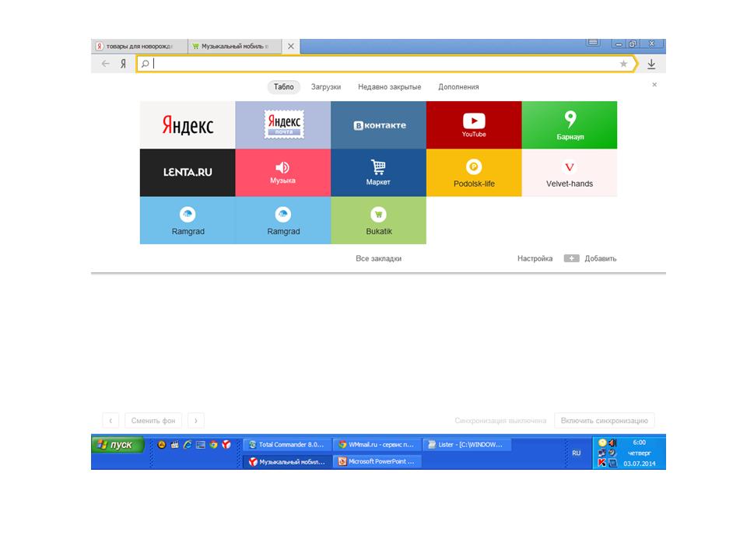Launch Chrome from the Quick Launch bar
The image size is (747, 560).
coord(213,445)
